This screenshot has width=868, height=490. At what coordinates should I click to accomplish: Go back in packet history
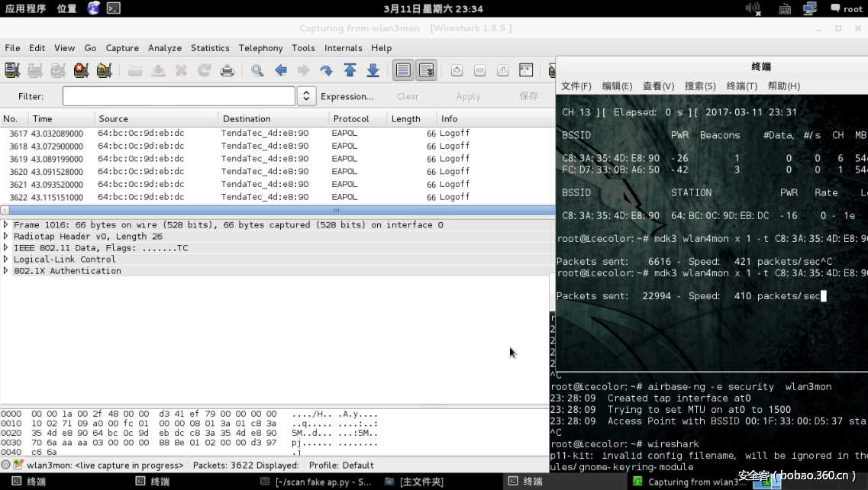[281, 71]
